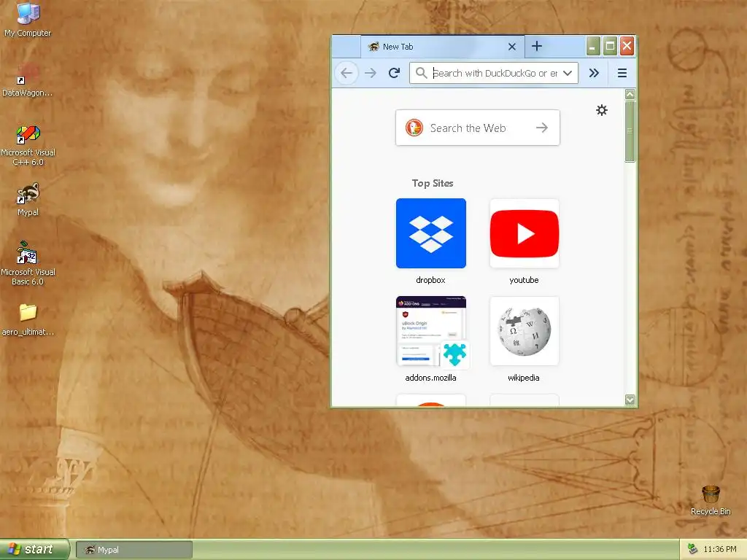747x560 pixels.
Task: Click the Top Sites heading
Action: click(433, 183)
